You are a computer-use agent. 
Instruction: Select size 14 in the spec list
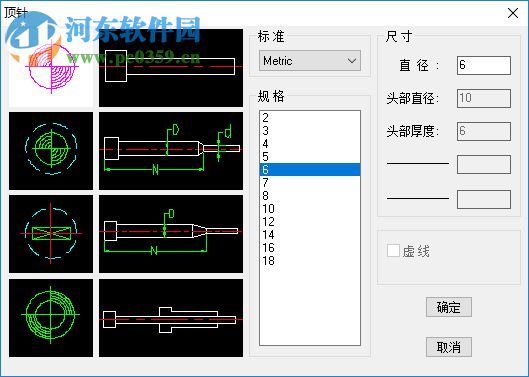coord(310,235)
